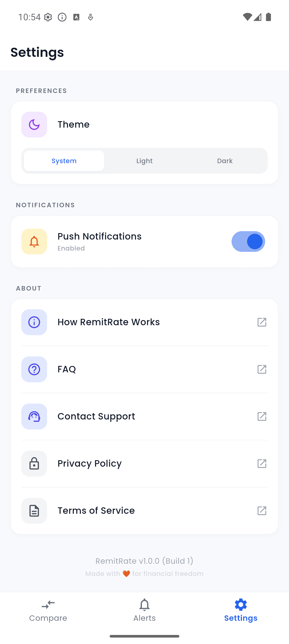Screen dimensions: 289x644
Task: Tap the info icon beside How RemitRate Works
Action: click(x=34, y=322)
